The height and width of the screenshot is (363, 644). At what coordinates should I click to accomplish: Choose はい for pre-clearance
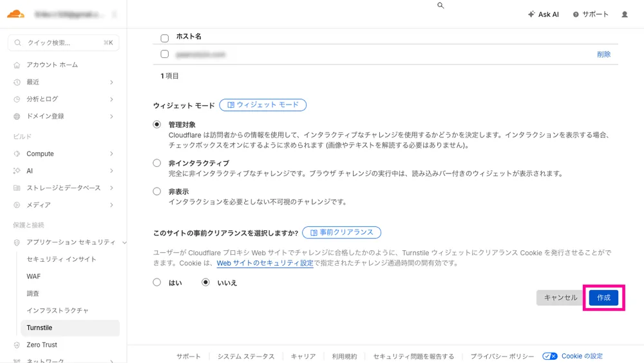157,282
